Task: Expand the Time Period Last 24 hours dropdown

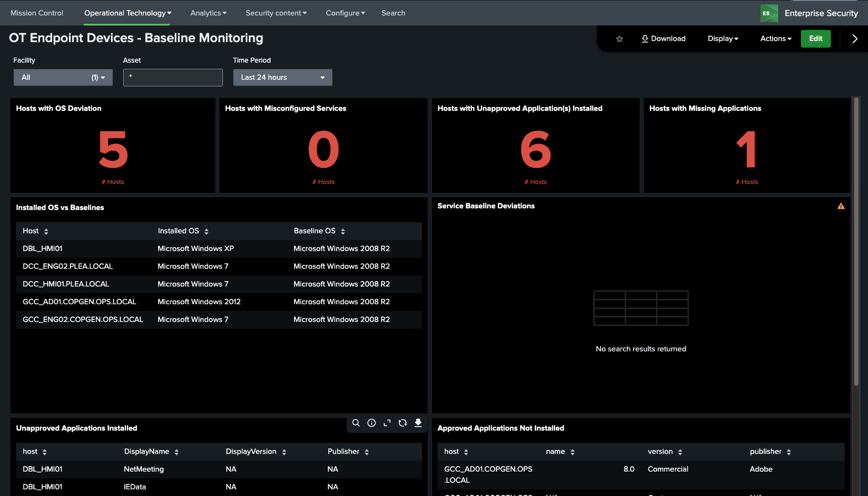Action: 282,78
